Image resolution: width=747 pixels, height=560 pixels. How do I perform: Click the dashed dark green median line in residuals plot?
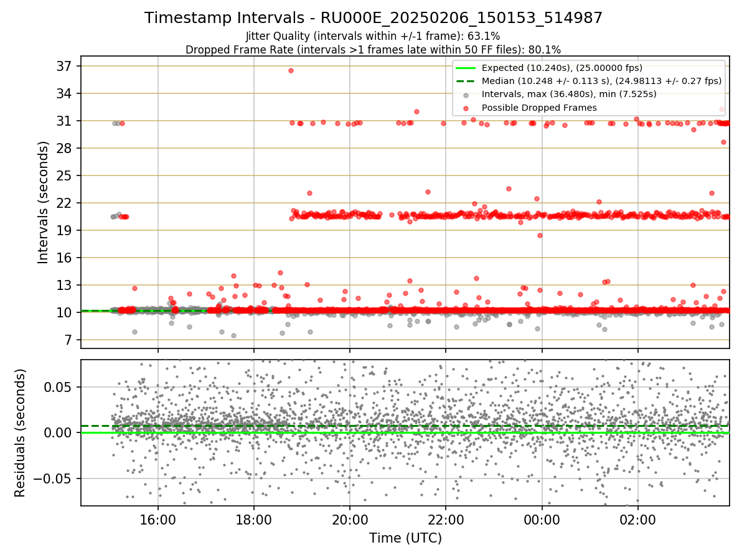pos(405,426)
